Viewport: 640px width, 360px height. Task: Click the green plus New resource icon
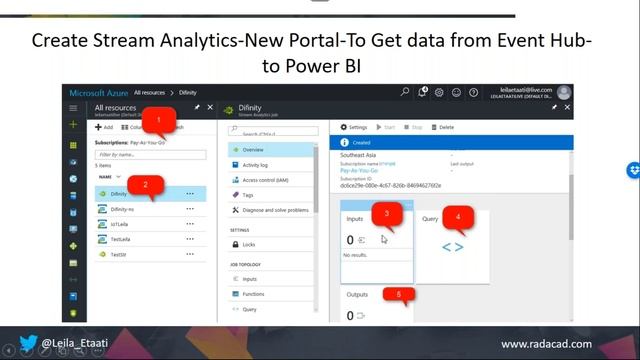pyautogui.click(x=73, y=124)
